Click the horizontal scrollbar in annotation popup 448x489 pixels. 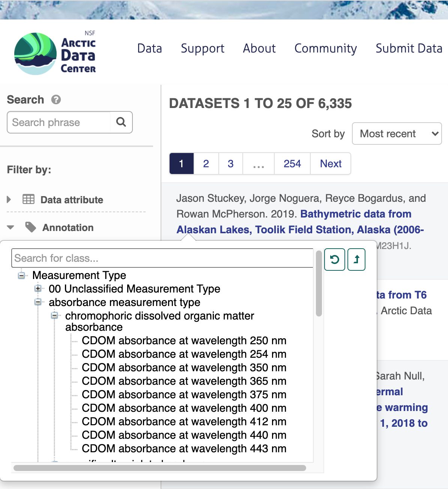click(160, 468)
